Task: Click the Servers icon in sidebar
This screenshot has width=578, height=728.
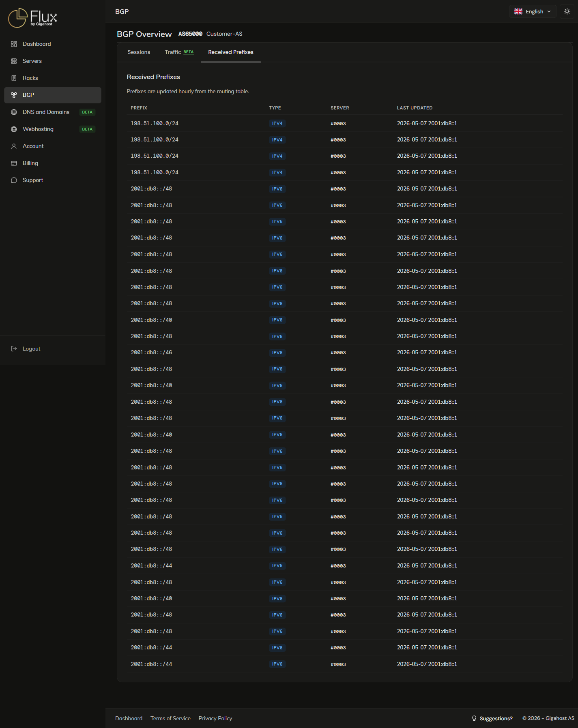Action: (14, 61)
